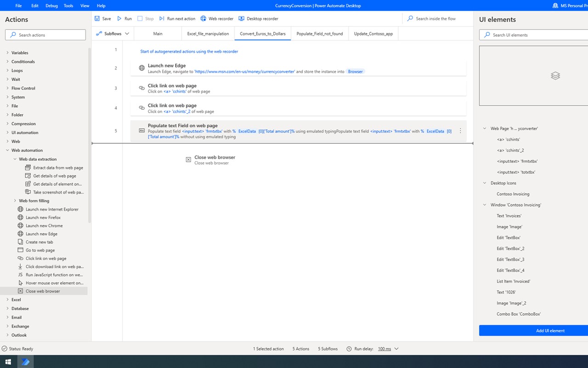Collapse Window 'Contoso Invoicing' tree node
This screenshot has width=588, height=368.
(484, 205)
